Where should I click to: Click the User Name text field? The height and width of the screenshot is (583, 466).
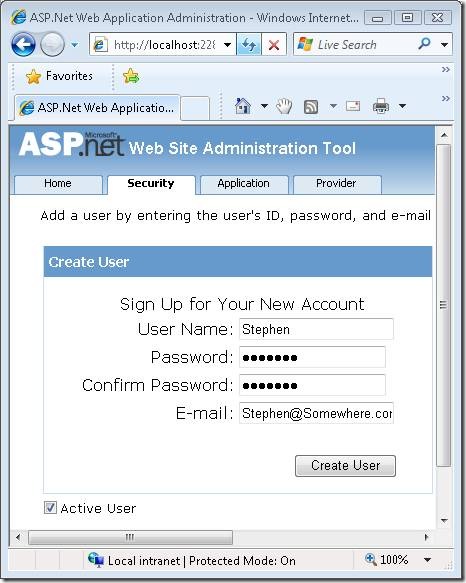[x=316, y=329]
